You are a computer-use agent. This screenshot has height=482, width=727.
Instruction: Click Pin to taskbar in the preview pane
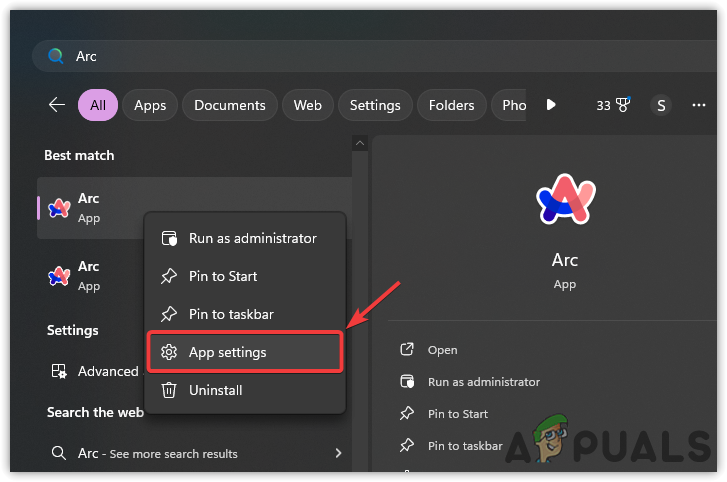[465, 446]
